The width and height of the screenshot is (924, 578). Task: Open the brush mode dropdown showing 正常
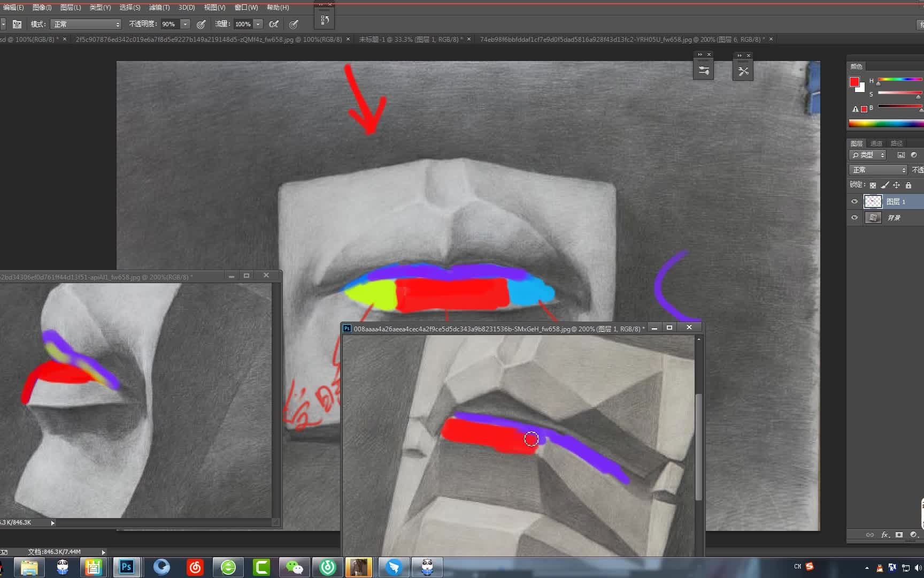point(86,24)
